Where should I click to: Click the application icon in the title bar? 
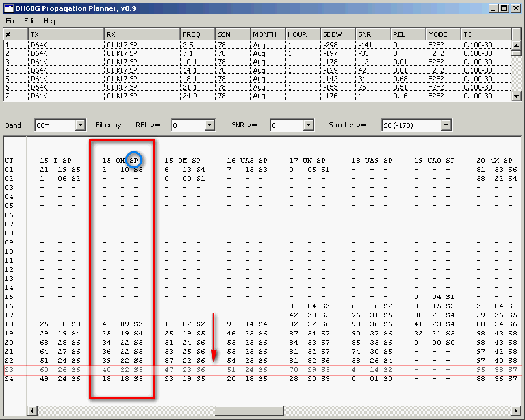tap(8, 8)
